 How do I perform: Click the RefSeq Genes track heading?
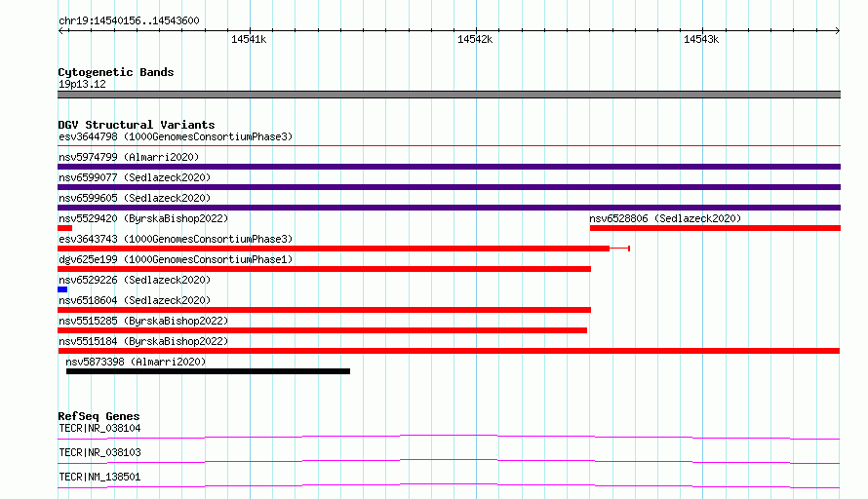[x=99, y=416]
